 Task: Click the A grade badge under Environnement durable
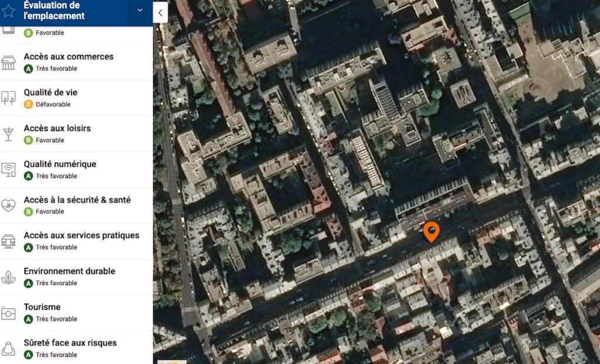[28, 283]
